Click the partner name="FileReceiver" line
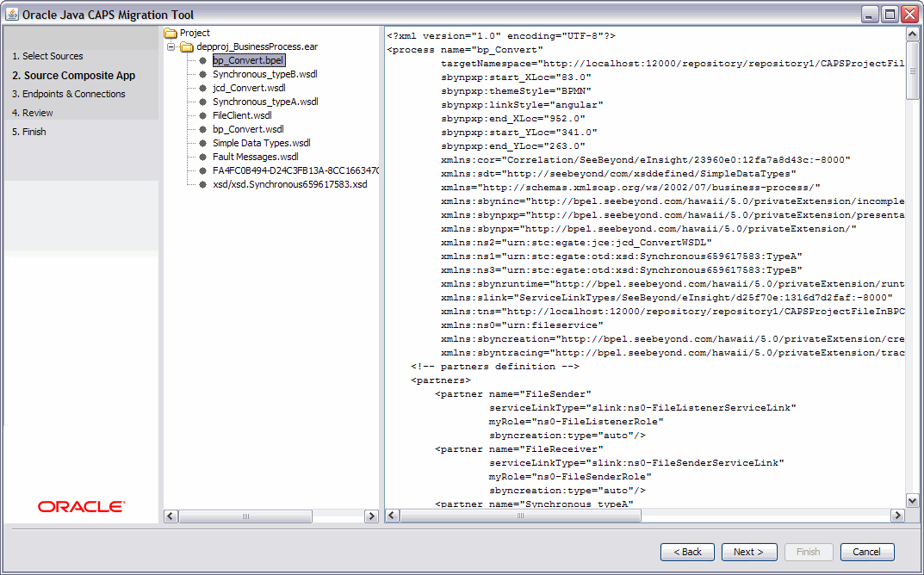This screenshot has width=924, height=575. [x=518, y=449]
